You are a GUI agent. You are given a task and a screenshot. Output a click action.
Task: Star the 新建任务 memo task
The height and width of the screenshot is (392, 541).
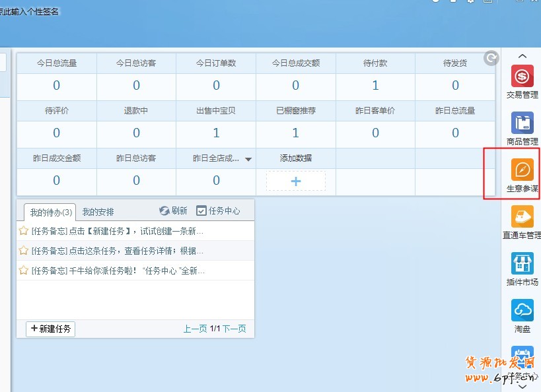pos(24,231)
